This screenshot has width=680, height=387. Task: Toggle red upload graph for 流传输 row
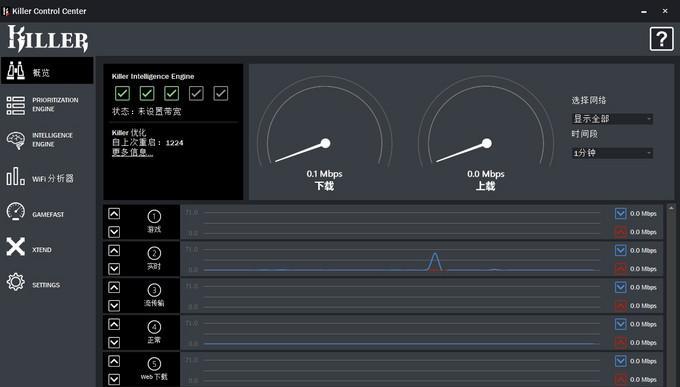[x=621, y=306]
